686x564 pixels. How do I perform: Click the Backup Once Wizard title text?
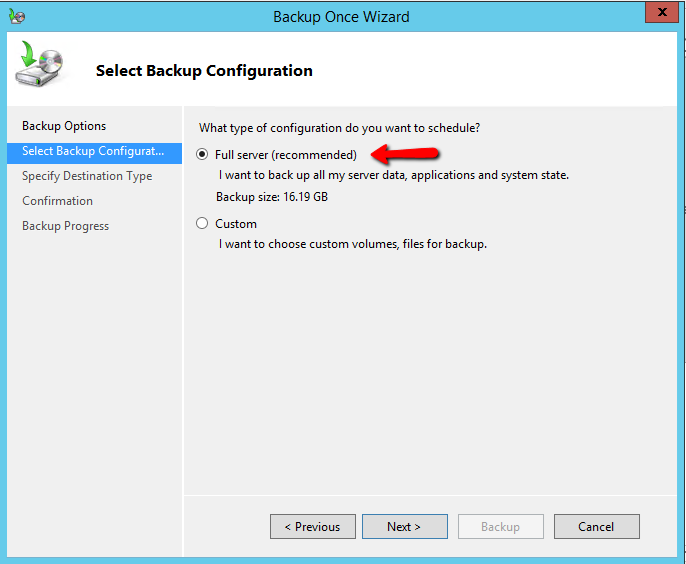point(341,17)
